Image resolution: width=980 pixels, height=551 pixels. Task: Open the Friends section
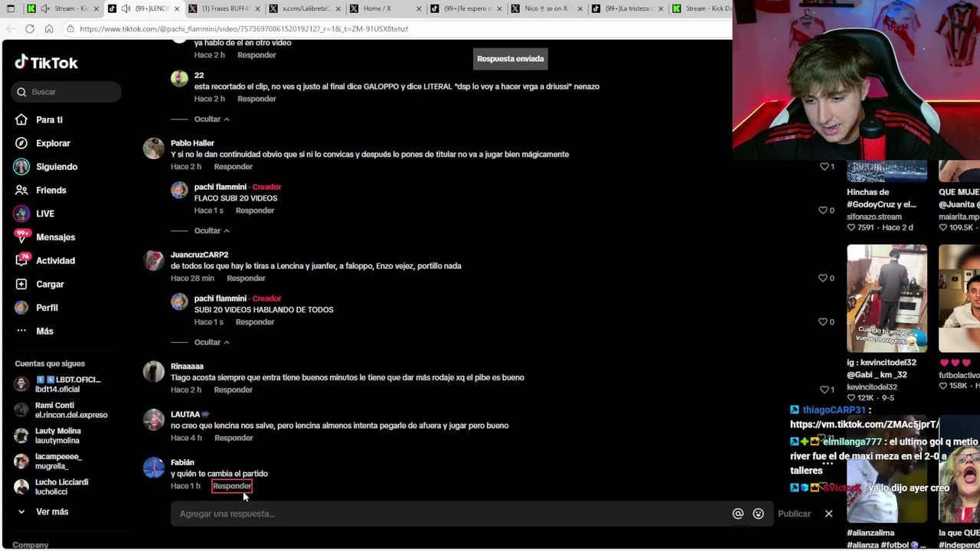(51, 191)
